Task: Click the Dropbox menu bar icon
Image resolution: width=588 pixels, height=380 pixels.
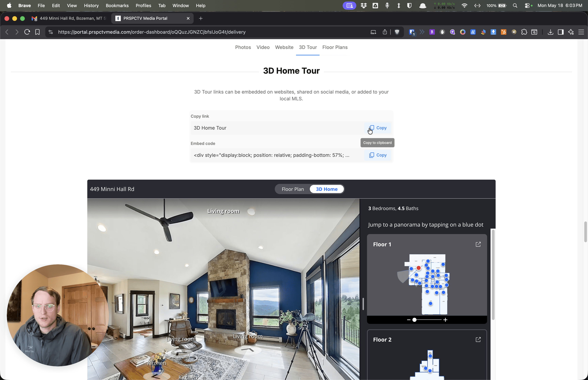Action: point(363,5)
